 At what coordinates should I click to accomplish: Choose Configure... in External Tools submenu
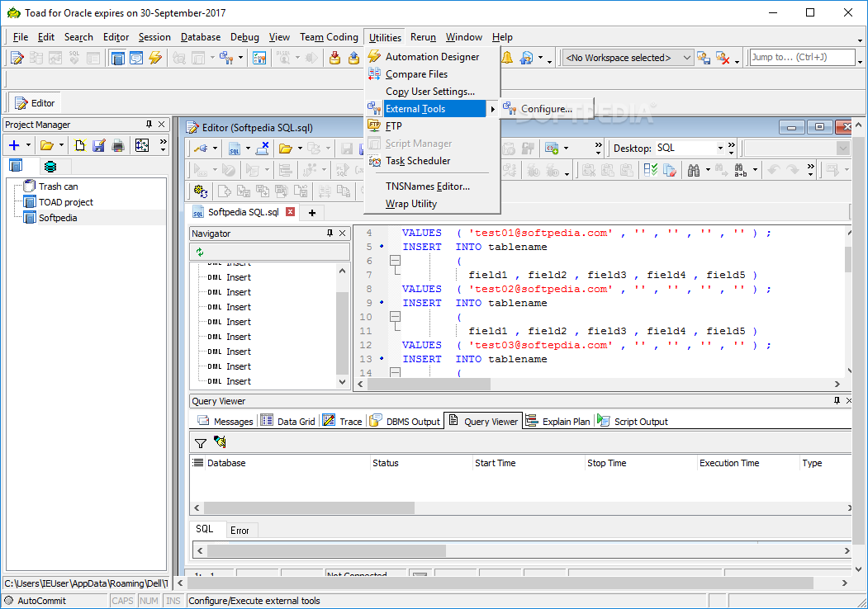click(x=547, y=109)
